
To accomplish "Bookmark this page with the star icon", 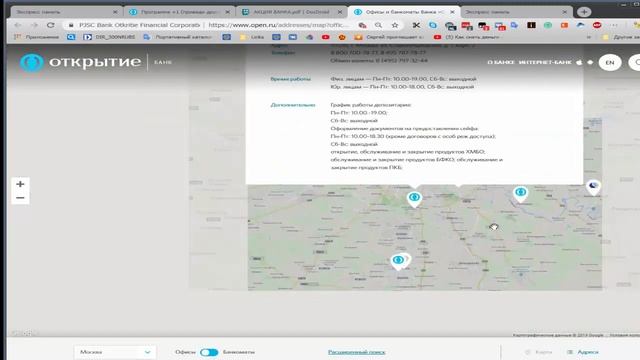I will tap(395, 25).
